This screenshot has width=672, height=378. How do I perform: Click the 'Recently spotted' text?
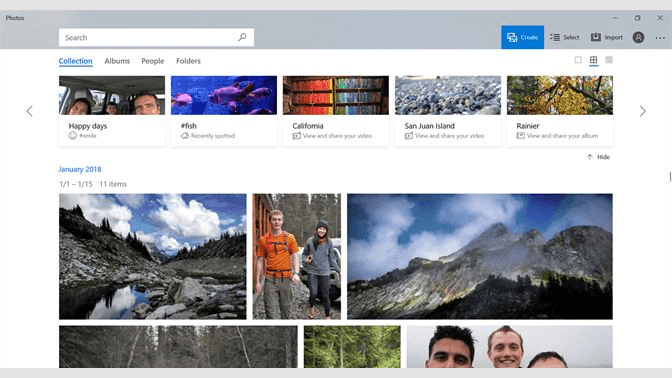pos(213,136)
